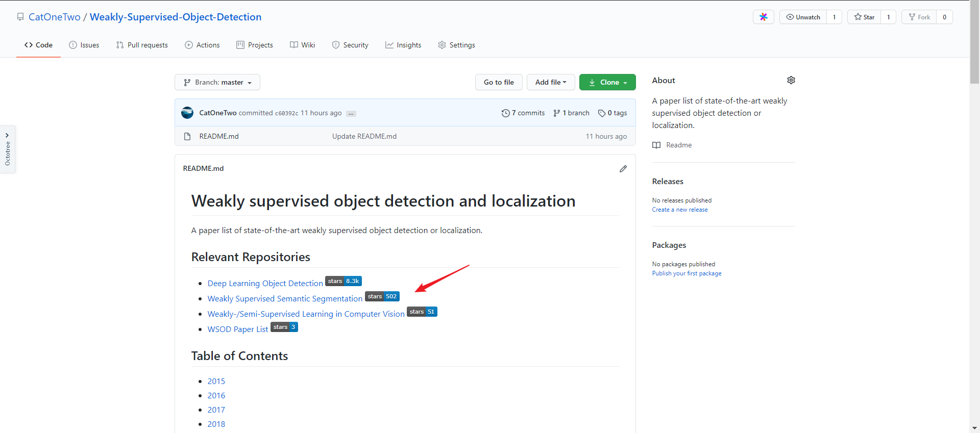
Task: Open the Branch: master dropdown
Action: pos(217,82)
